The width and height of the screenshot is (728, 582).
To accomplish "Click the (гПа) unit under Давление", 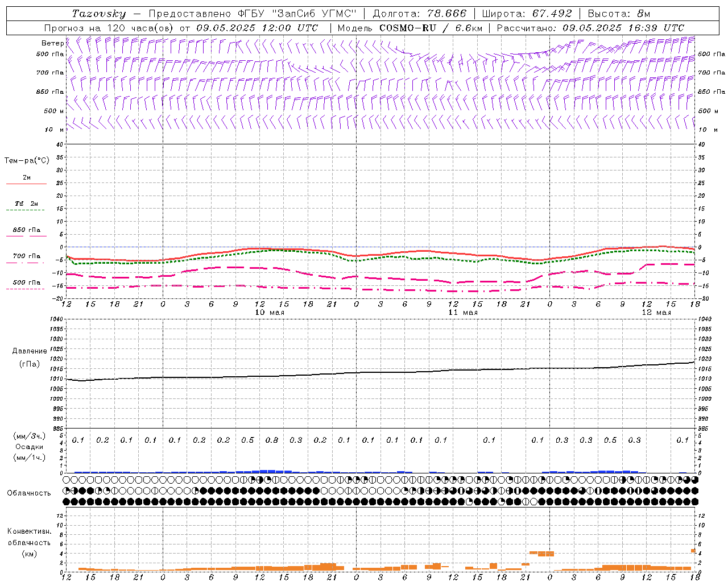I will point(30,364).
